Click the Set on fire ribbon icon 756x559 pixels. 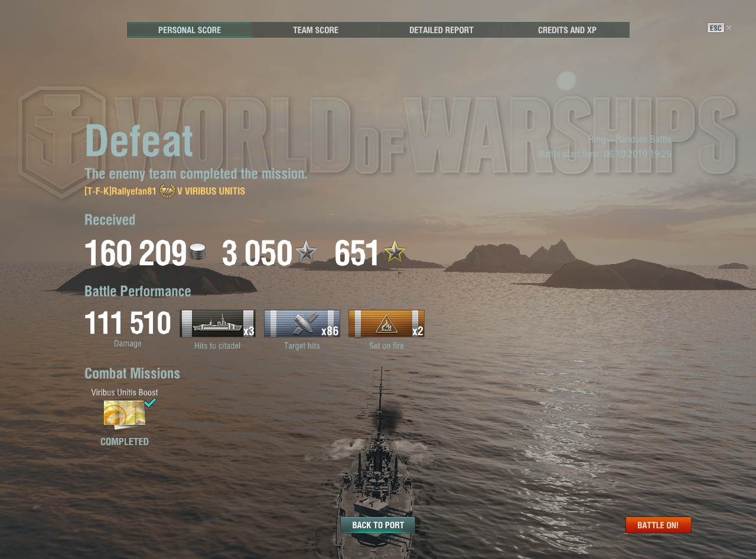pos(386,323)
